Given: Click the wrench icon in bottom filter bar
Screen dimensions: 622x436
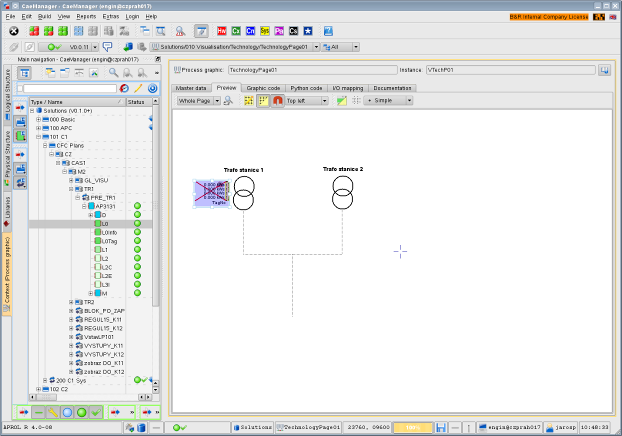Looking at the screenshot, I should 53,413.
